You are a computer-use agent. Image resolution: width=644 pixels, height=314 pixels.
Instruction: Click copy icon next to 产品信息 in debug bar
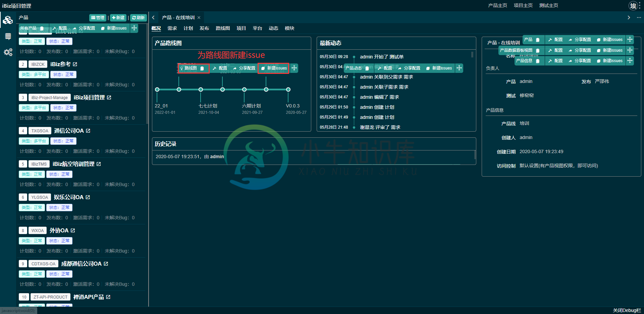(538, 61)
